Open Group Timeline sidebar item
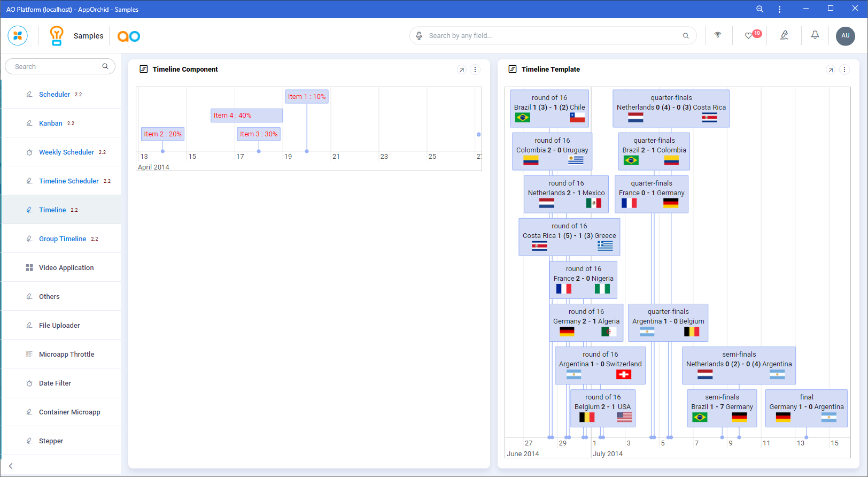 (x=63, y=239)
